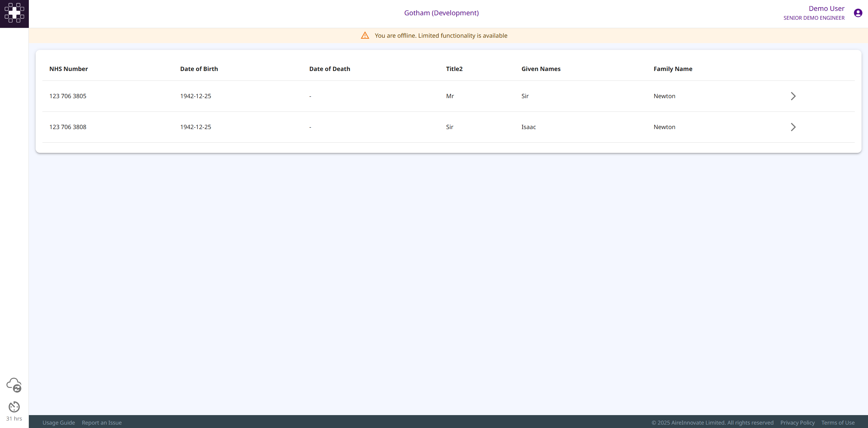
Task: Open the Usage Guide link
Action: tap(59, 422)
